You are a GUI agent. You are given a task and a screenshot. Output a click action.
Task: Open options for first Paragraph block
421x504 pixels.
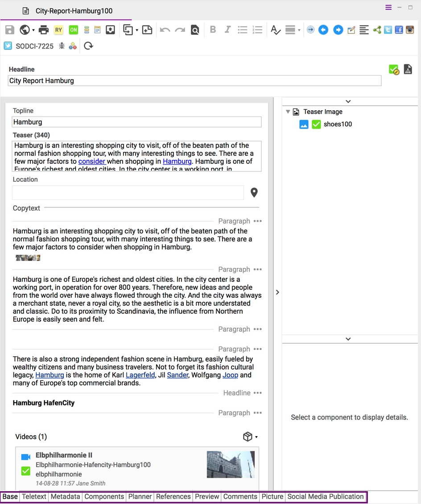tap(257, 221)
